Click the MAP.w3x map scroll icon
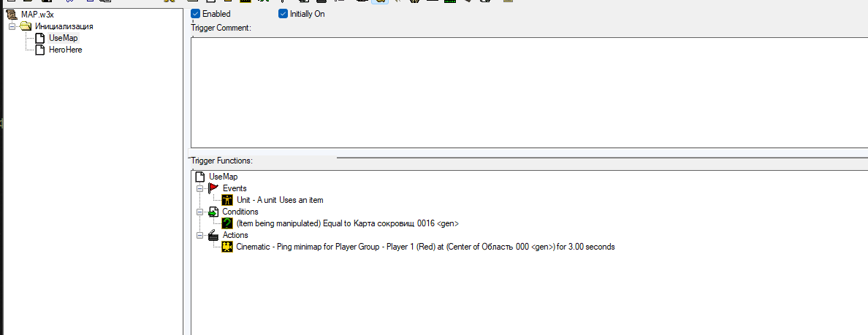Image resolution: width=868 pixels, height=335 pixels. 11,15
